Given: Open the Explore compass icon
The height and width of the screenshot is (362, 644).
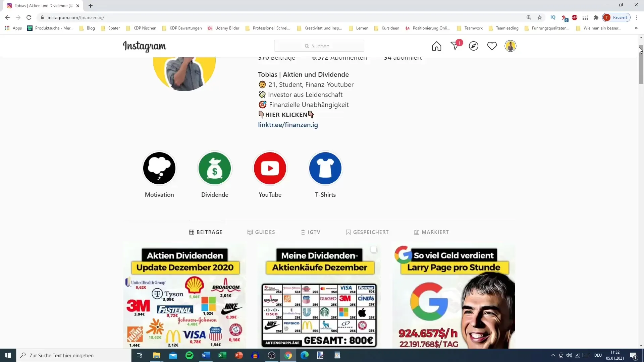Looking at the screenshot, I should coord(474,46).
